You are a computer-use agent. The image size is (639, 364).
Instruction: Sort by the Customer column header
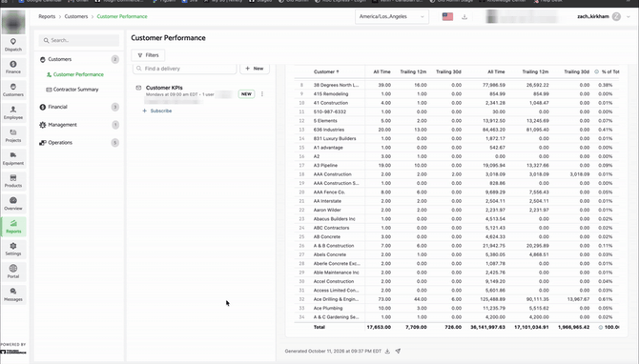click(x=326, y=71)
